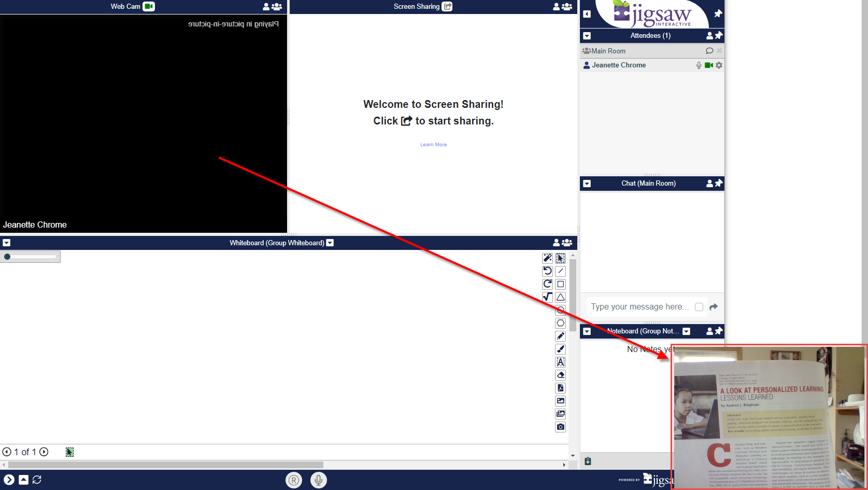
Task: Open the square root math tool
Action: [x=547, y=297]
